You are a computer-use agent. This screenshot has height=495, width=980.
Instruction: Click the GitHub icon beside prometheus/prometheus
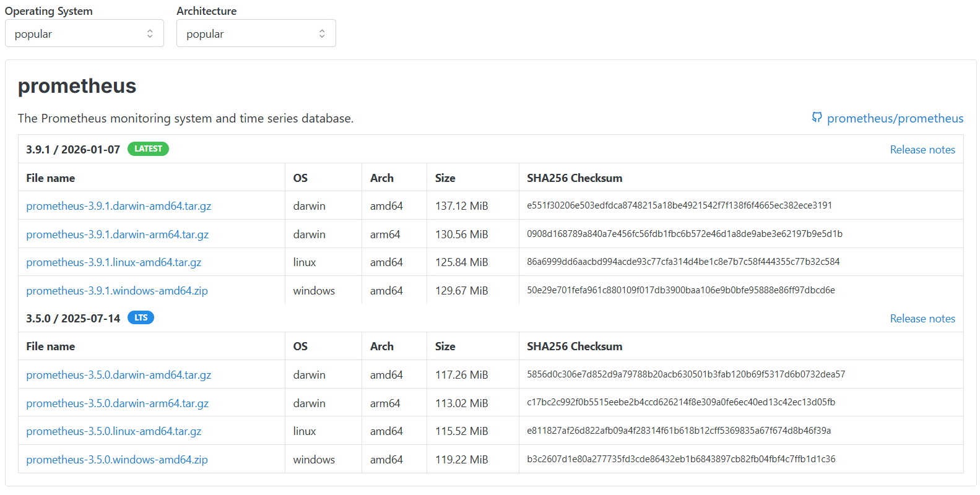click(x=817, y=118)
